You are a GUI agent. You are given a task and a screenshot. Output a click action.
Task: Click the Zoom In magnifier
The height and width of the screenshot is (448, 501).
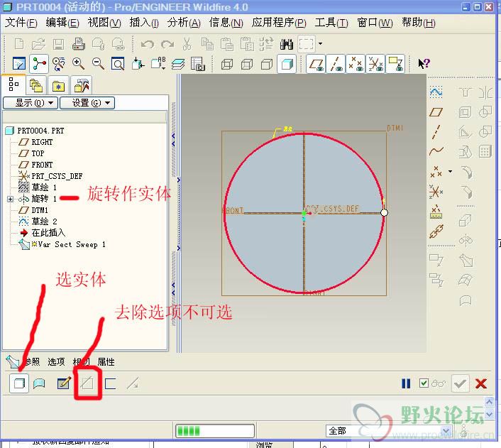click(x=78, y=64)
